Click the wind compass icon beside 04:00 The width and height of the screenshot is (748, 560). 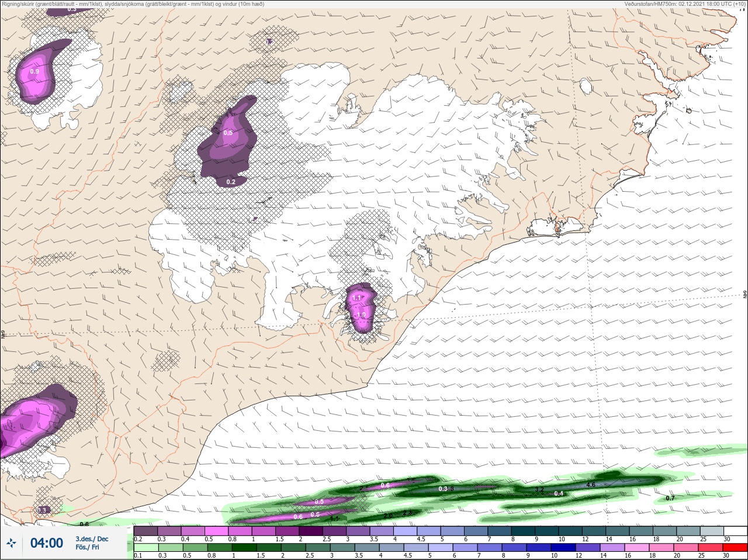[12, 543]
